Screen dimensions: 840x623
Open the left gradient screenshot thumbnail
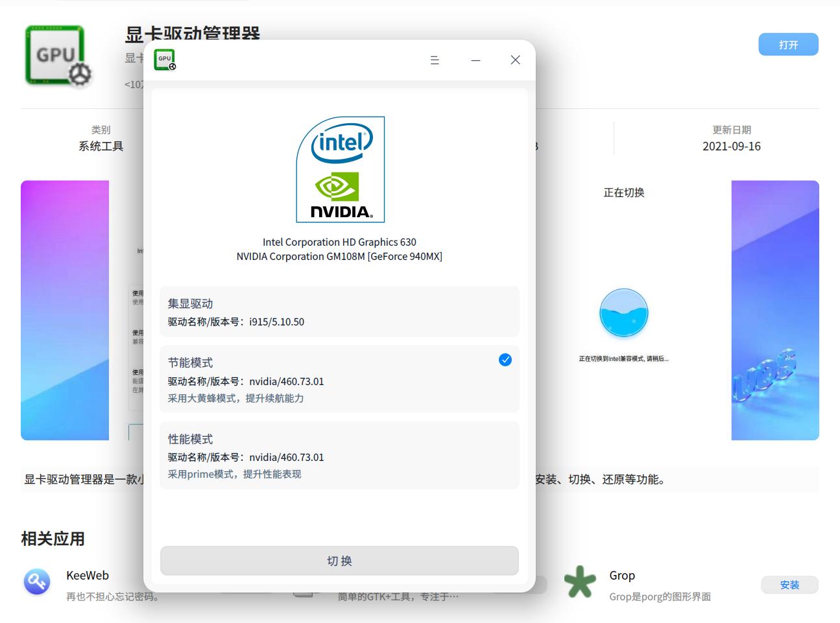pos(65,310)
